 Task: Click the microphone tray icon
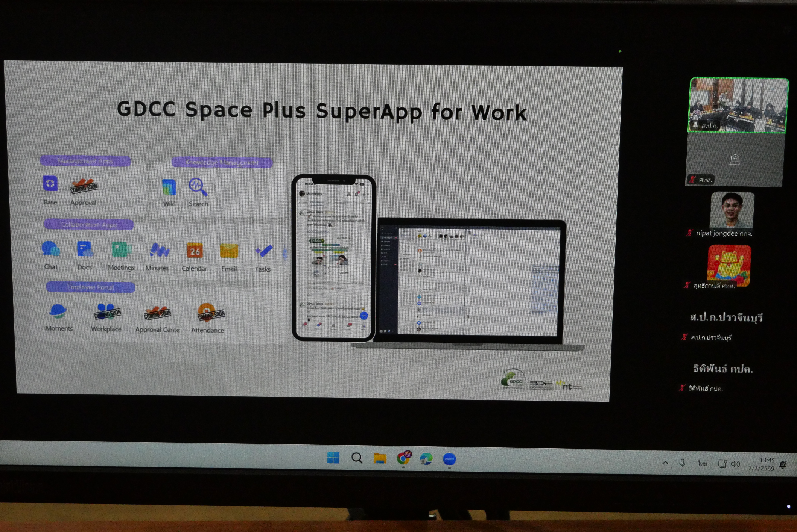[682, 463]
